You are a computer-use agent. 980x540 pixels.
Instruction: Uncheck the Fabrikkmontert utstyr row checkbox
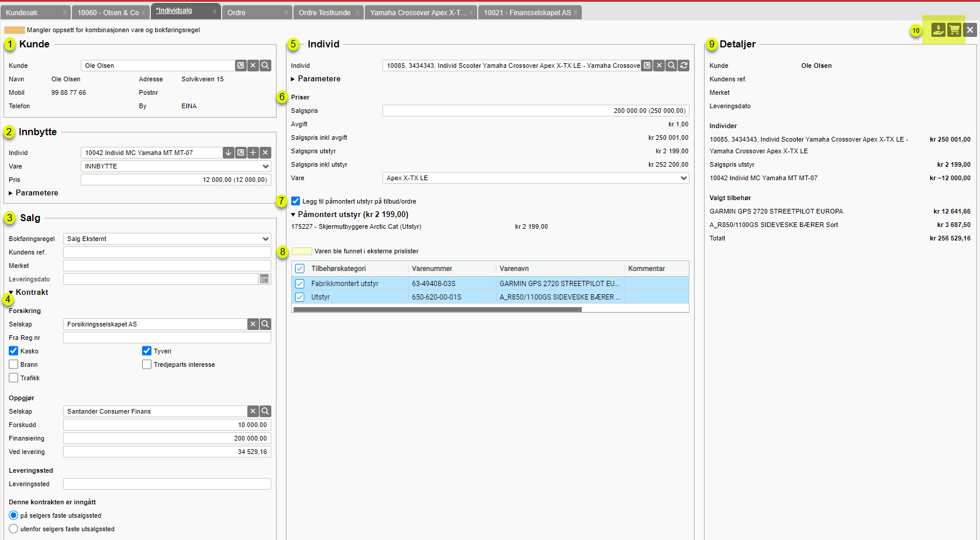[300, 284]
